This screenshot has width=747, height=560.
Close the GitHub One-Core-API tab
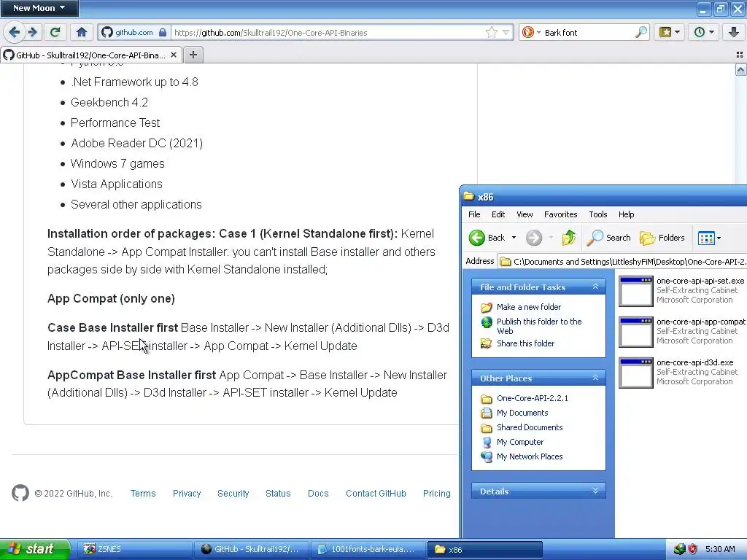pyautogui.click(x=174, y=55)
